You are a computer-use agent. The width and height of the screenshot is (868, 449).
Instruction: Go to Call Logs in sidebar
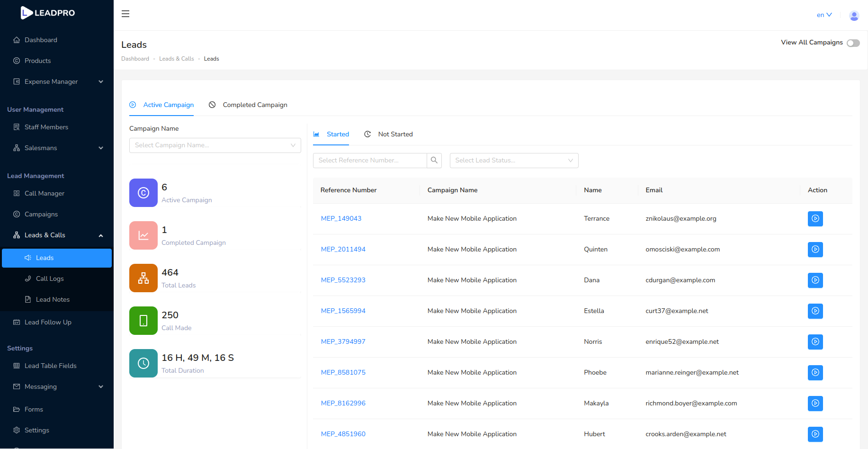click(x=50, y=278)
